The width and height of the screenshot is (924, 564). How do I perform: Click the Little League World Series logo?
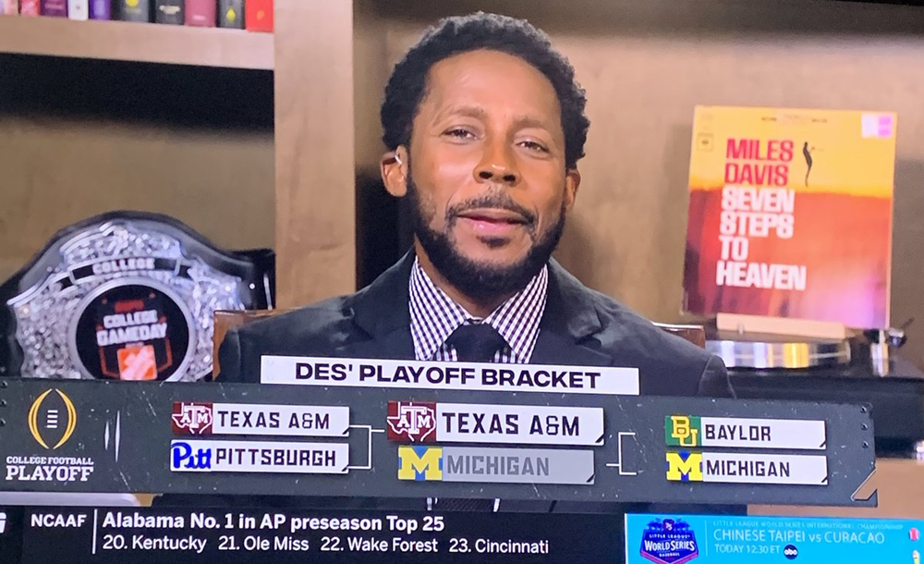tap(669, 541)
